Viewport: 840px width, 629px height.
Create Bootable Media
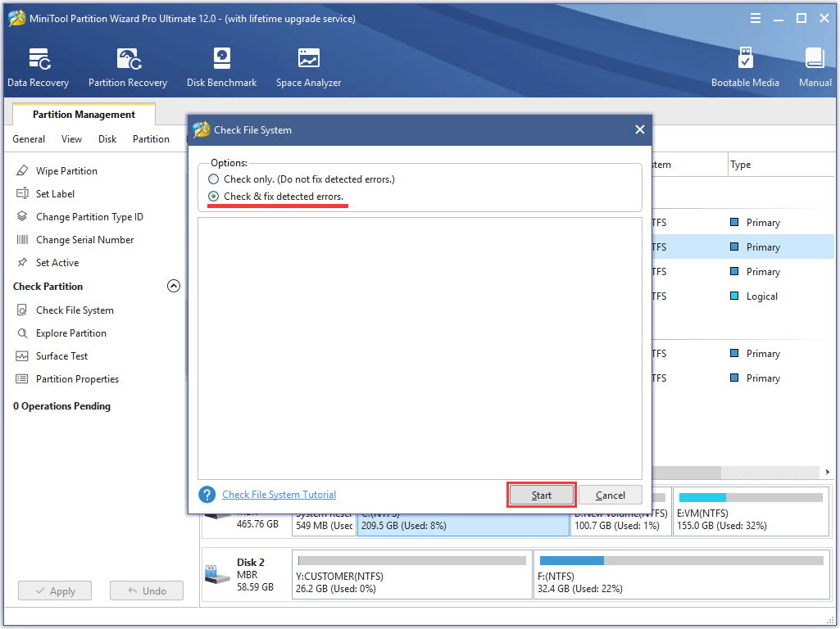click(745, 67)
